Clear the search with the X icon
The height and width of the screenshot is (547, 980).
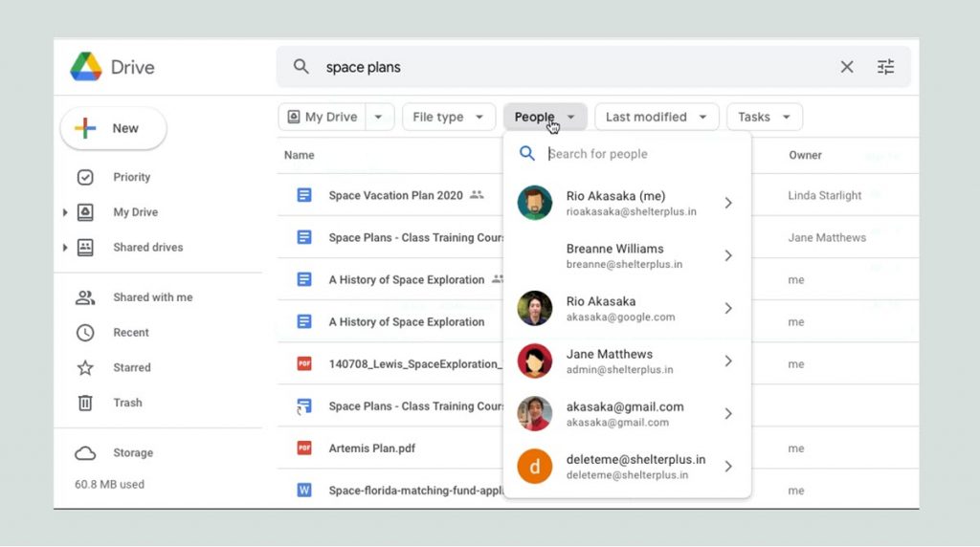coord(846,67)
